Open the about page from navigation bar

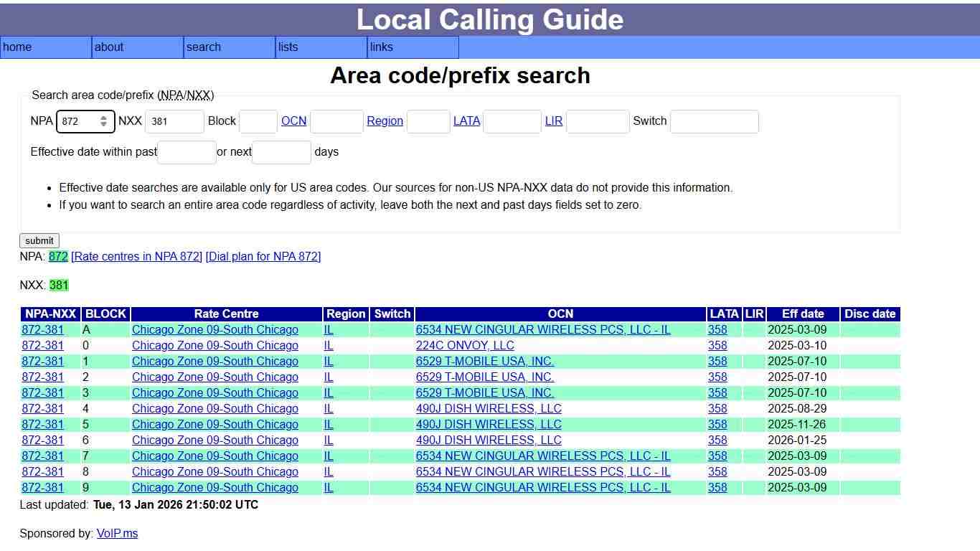point(109,47)
